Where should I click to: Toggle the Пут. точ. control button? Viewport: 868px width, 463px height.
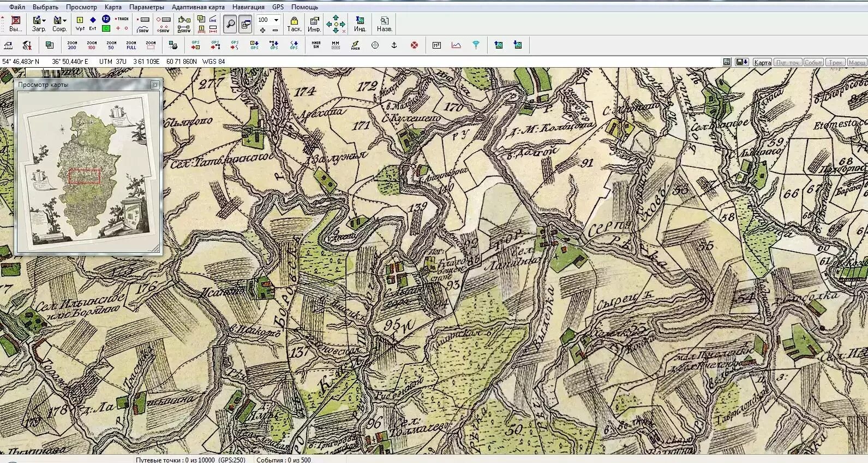click(x=788, y=63)
